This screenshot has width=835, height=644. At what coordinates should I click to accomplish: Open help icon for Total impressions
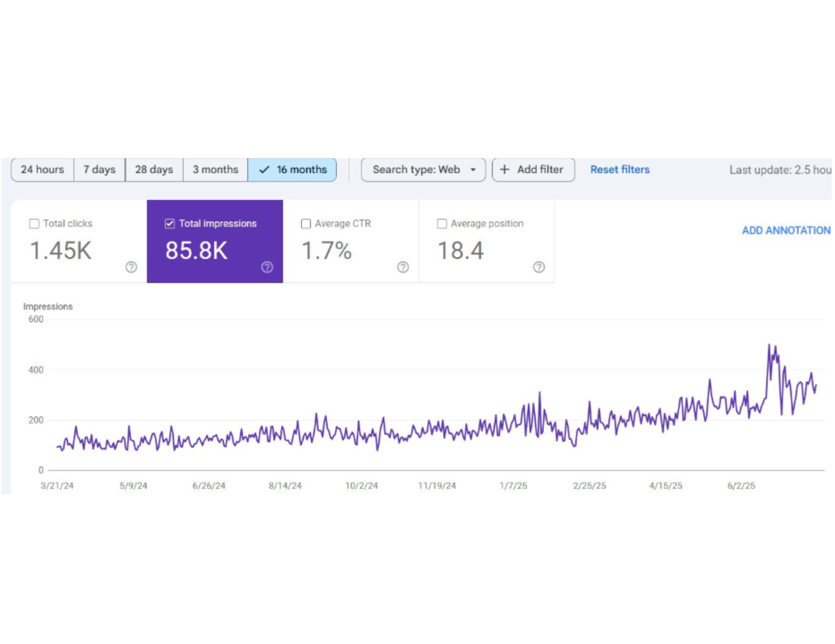pos(267,267)
